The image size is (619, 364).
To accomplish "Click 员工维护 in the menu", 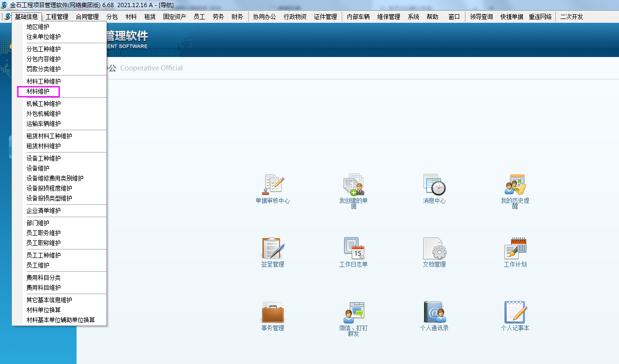I will click(x=38, y=265).
